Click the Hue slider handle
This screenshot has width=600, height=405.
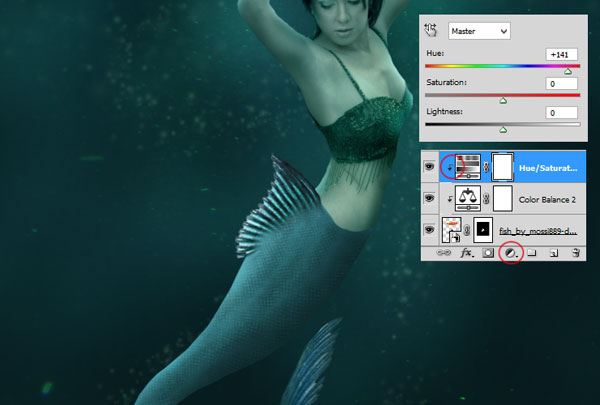coord(568,71)
